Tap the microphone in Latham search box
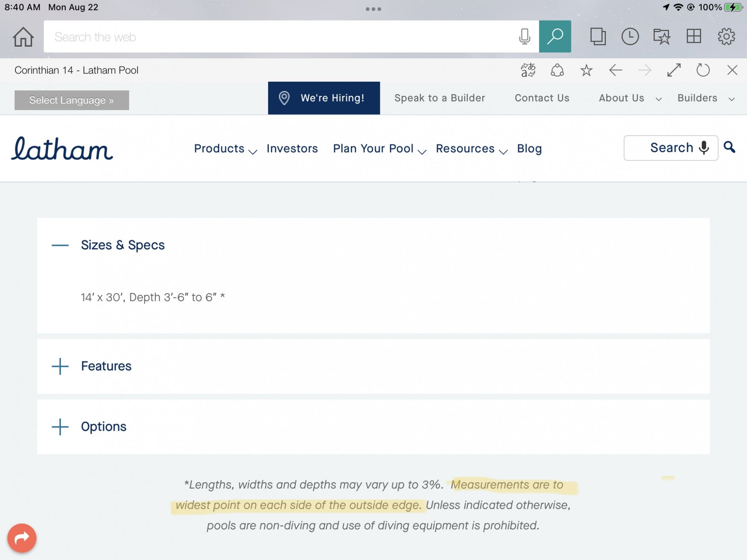747x560 pixels. pos(704,148)
